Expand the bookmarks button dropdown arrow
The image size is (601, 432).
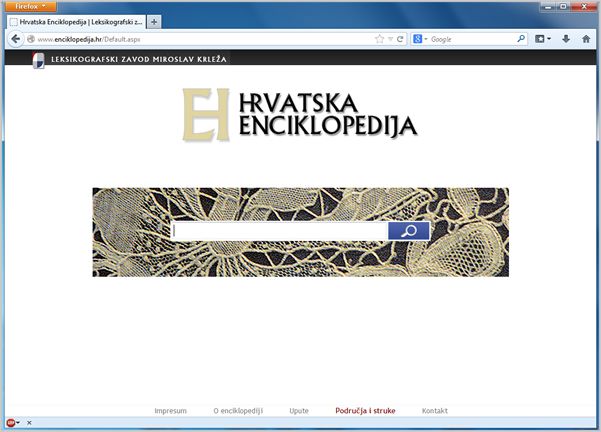(x=549, y=39)
